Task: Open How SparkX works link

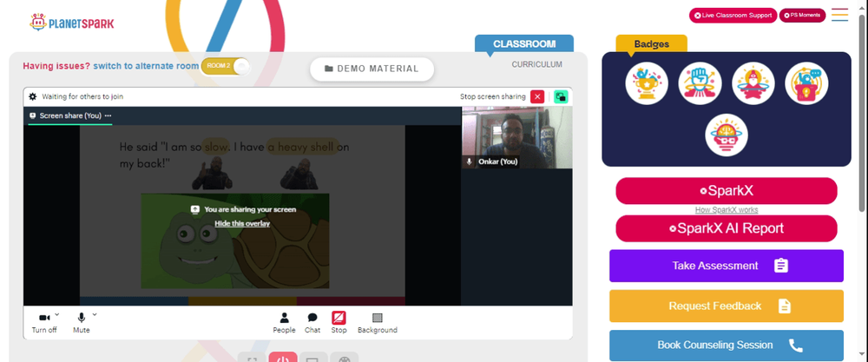Action: coord(727,210)
